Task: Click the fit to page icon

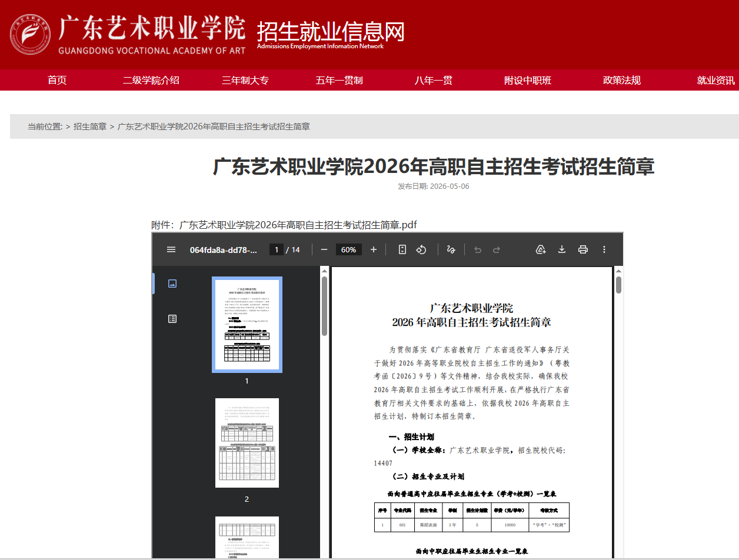Action: point(402,249)
